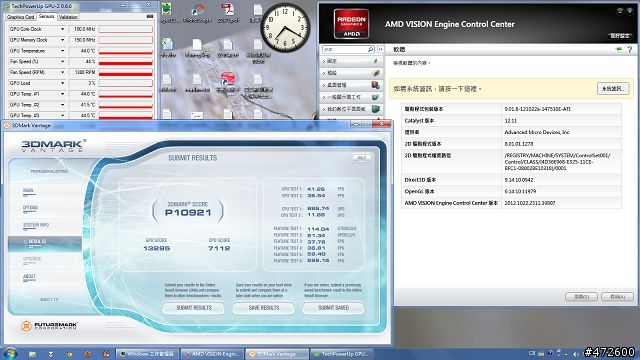The width and height of the screenshot is (640, 360).
Task: Click the GPU Load graph bar
Action: (x=126, y=83)
